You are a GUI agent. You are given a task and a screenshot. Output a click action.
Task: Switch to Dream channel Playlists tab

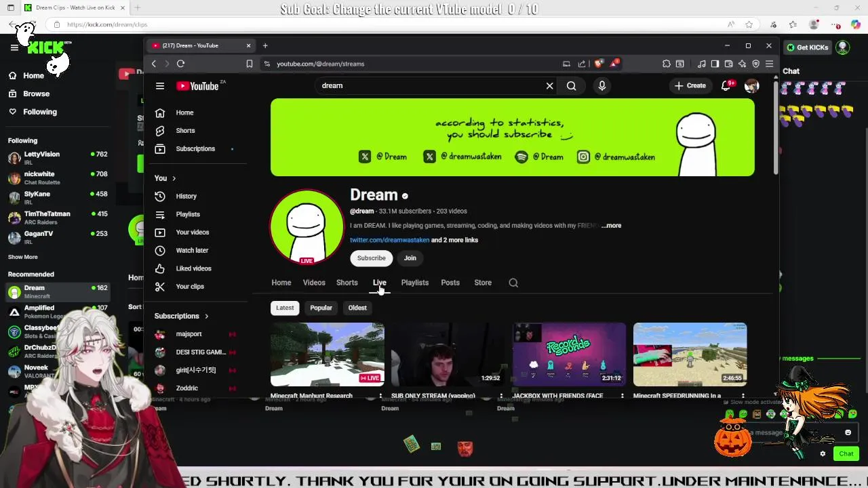415,283
